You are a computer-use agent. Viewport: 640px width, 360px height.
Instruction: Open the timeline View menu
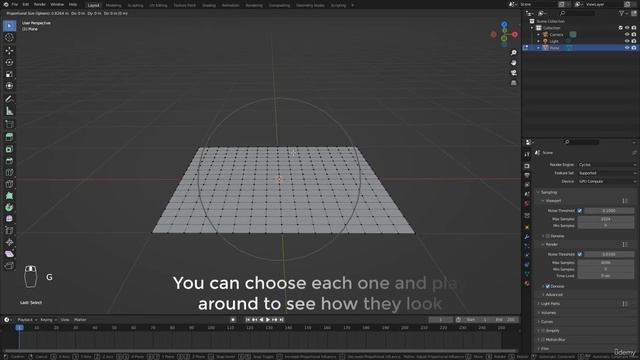(x=65, y=320)
